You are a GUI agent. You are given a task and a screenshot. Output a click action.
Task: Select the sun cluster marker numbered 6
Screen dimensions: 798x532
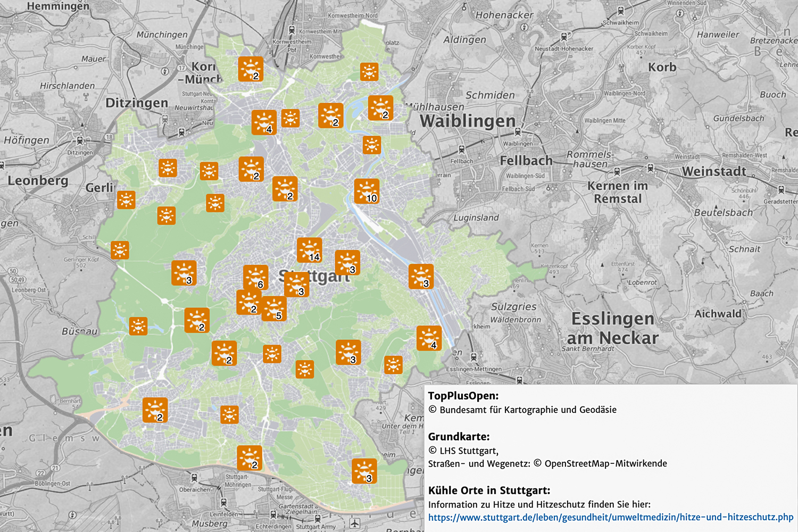pos(255,278)
